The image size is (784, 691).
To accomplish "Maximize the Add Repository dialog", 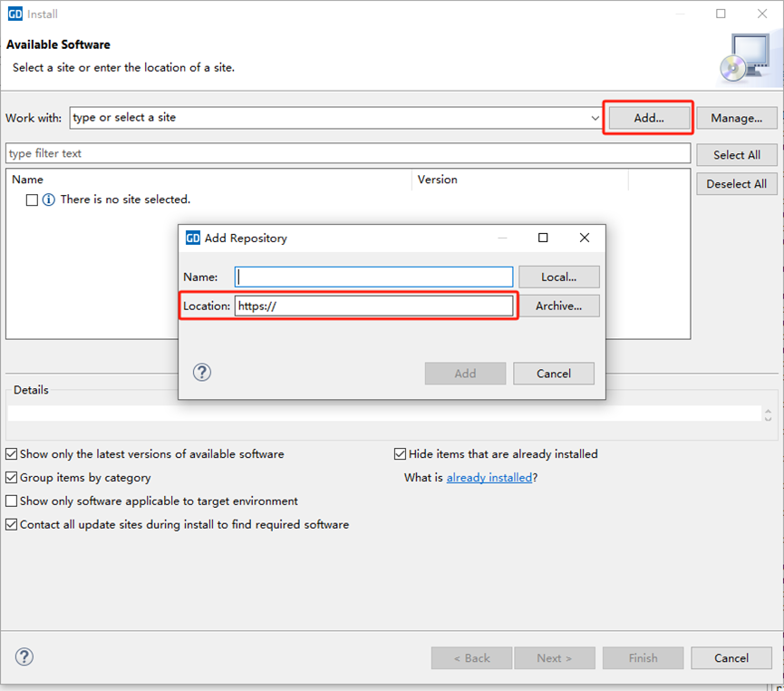I will click(543, 238).
